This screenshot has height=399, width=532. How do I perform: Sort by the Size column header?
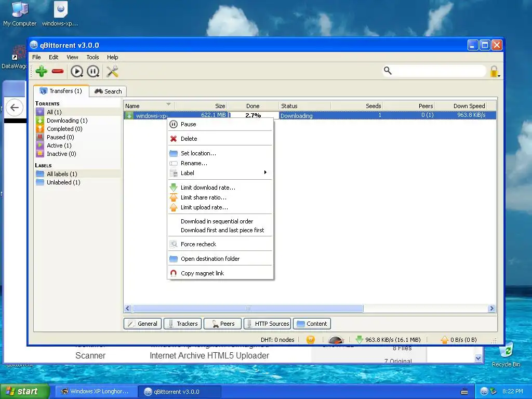(x=201, y=106)
